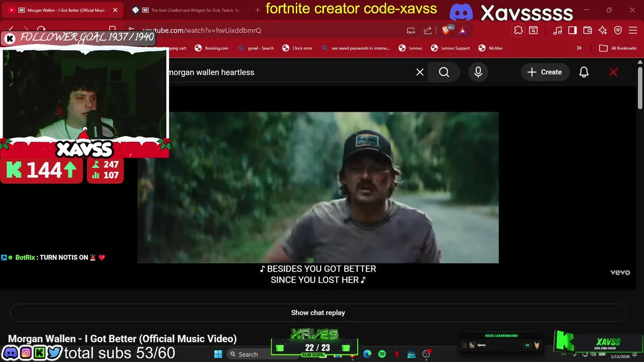644x362 pixels.
Task: Open a new browser tab
Action: tap(258, 10)
